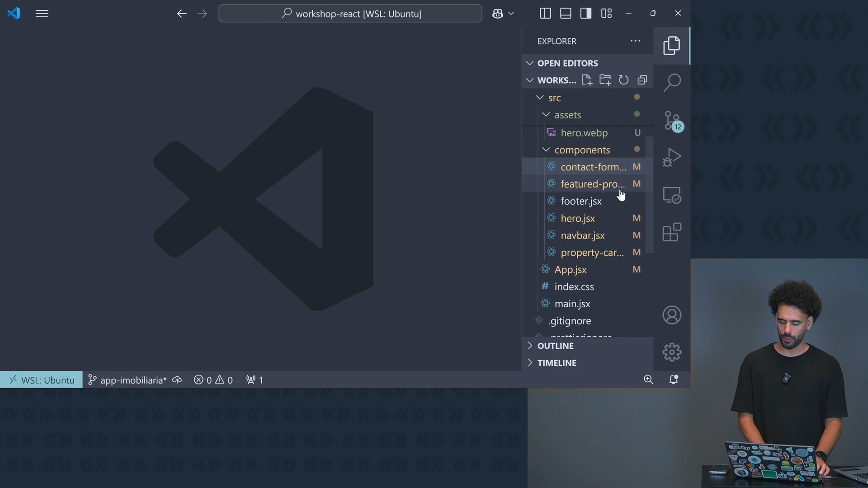The height and width of the screenshot is (488, 868).
Task: Click WSL: Ubuntu remote indicator
Action: coord(42,380)
